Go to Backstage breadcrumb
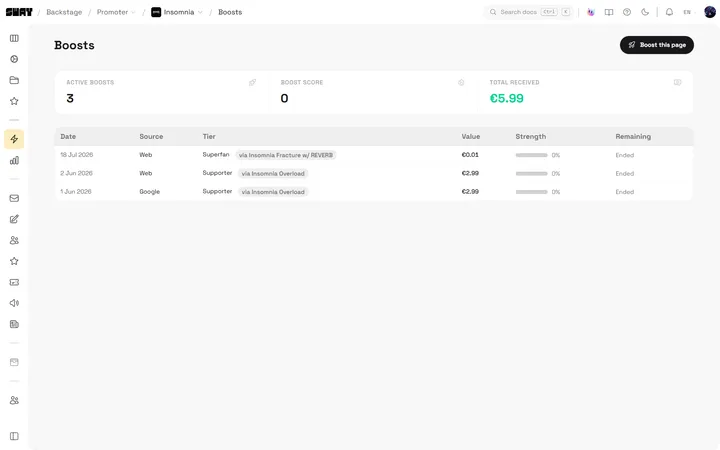The height and width of the screenshot is (450, 720). tap(64, 12)
